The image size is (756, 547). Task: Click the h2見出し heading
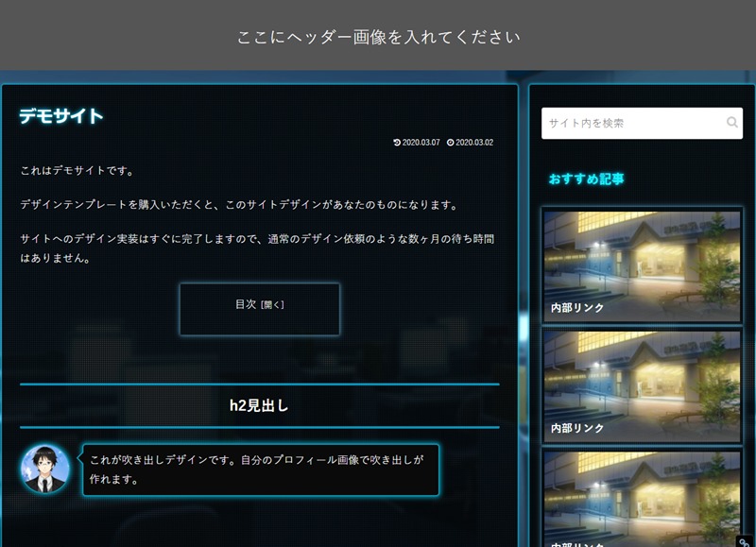point(259,405)
